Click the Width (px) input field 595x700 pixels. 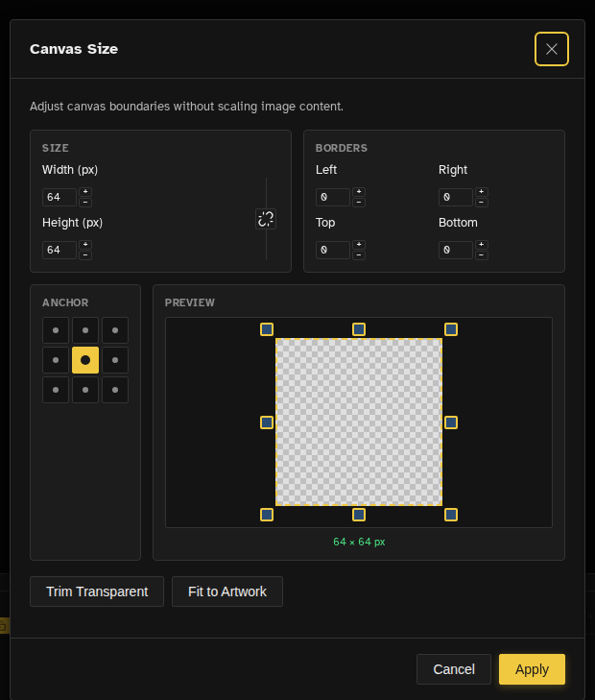[59, 197]
